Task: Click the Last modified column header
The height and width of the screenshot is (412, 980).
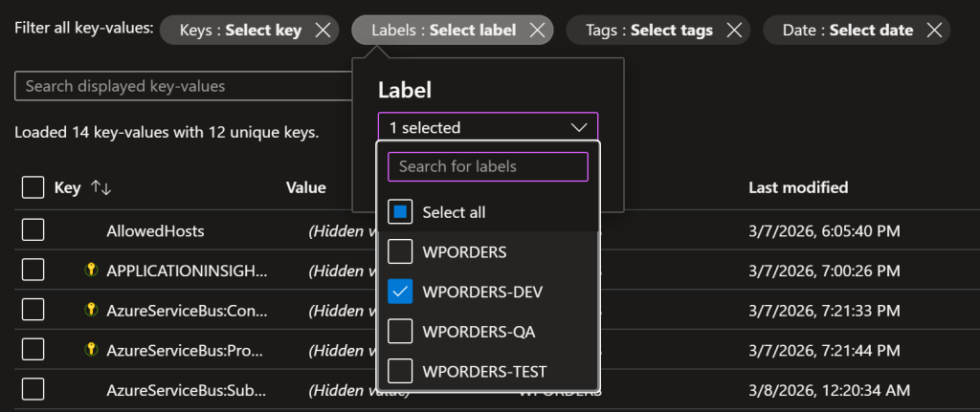Action: pos(798,187)
